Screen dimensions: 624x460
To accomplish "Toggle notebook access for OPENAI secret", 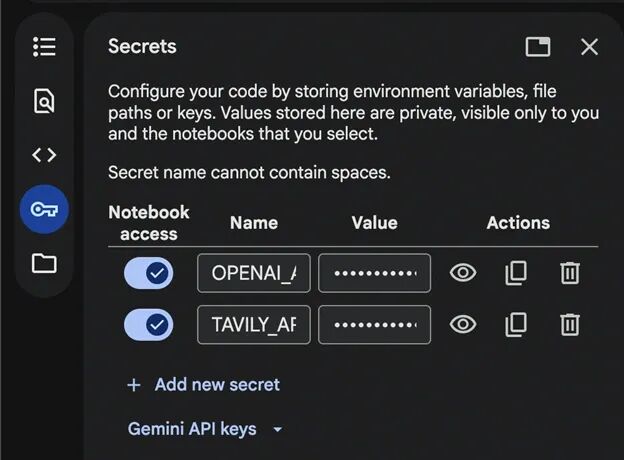I will (x=148, y=273).
